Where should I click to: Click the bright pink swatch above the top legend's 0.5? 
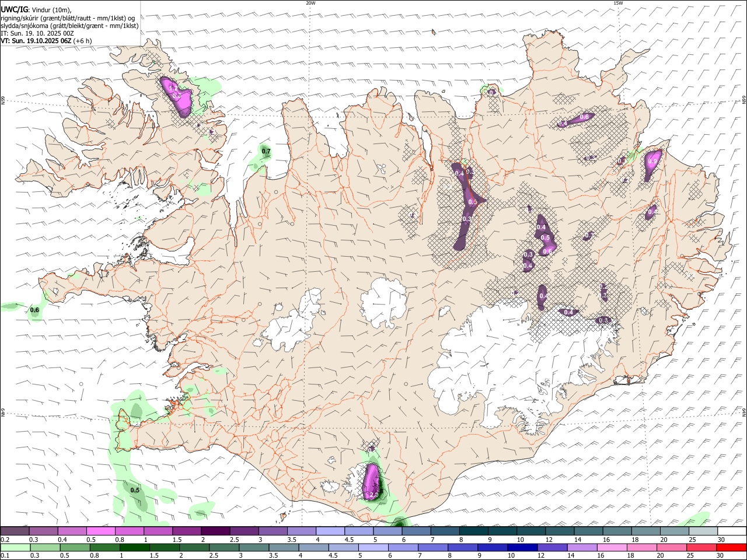click(101, 531)
